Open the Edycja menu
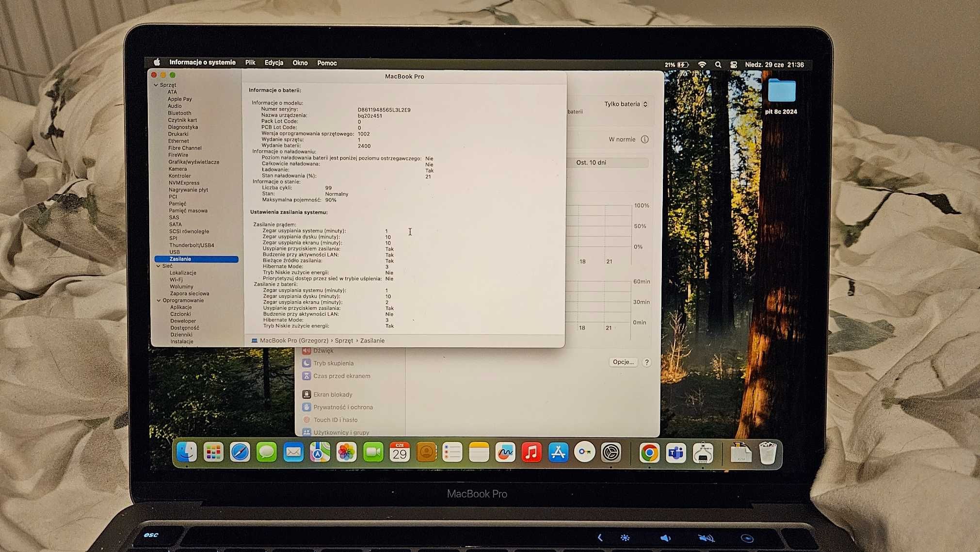This screenshot has height=552, width=980. click(274, 63)
